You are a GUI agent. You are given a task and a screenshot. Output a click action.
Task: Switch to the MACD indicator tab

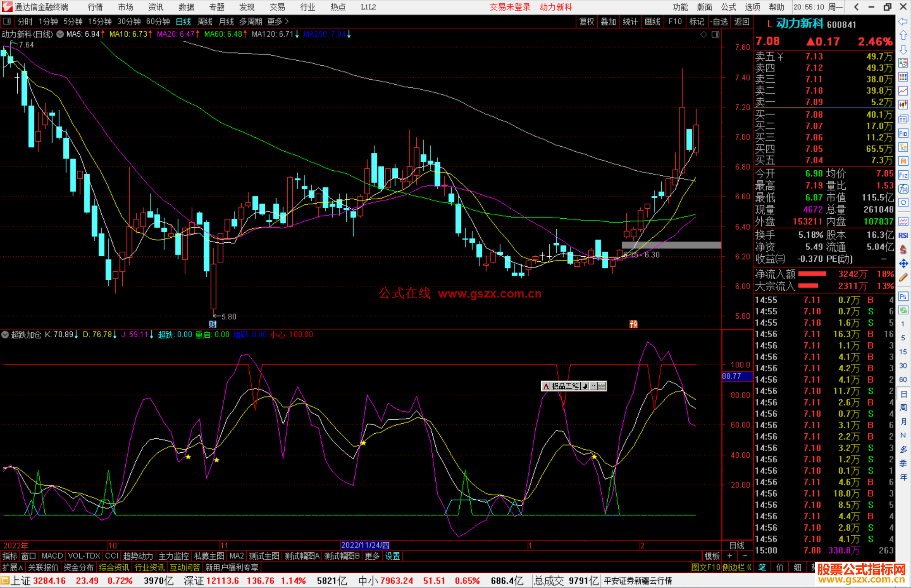(x=52, y=556)
